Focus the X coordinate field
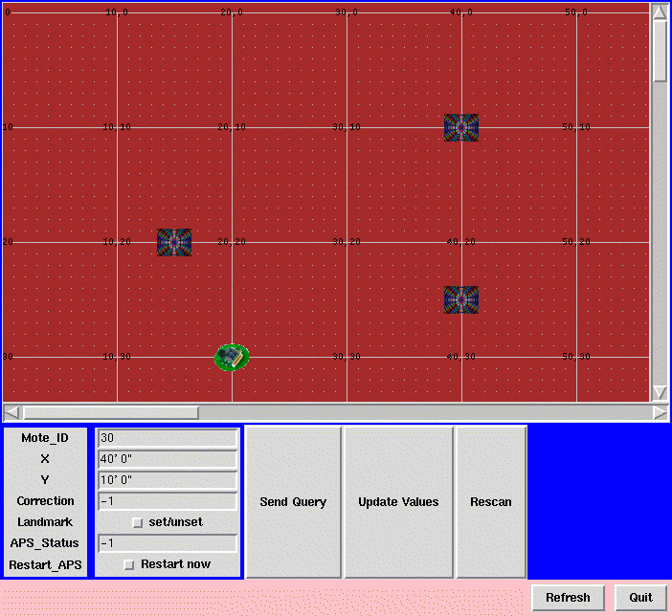672x616 pixels. [167, 459]
